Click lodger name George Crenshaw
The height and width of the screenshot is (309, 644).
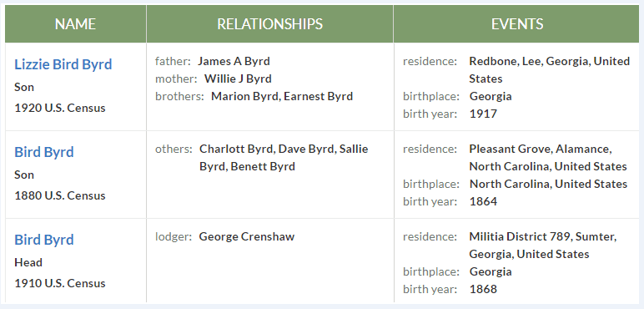247,236
